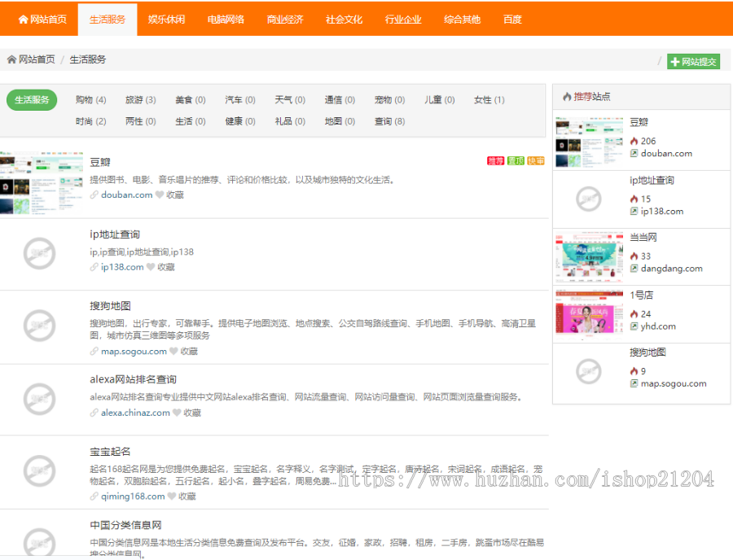Click the orange 快审 badge on 豆瓣

coord(536,161)
